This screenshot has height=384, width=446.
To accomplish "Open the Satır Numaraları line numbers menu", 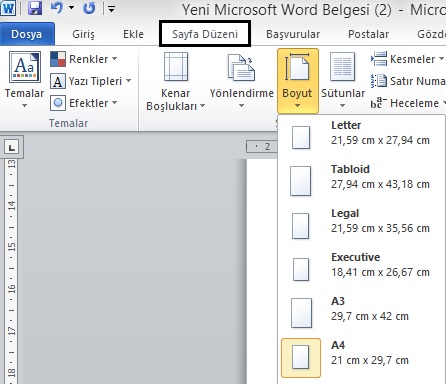I will (x=408, y=81).
